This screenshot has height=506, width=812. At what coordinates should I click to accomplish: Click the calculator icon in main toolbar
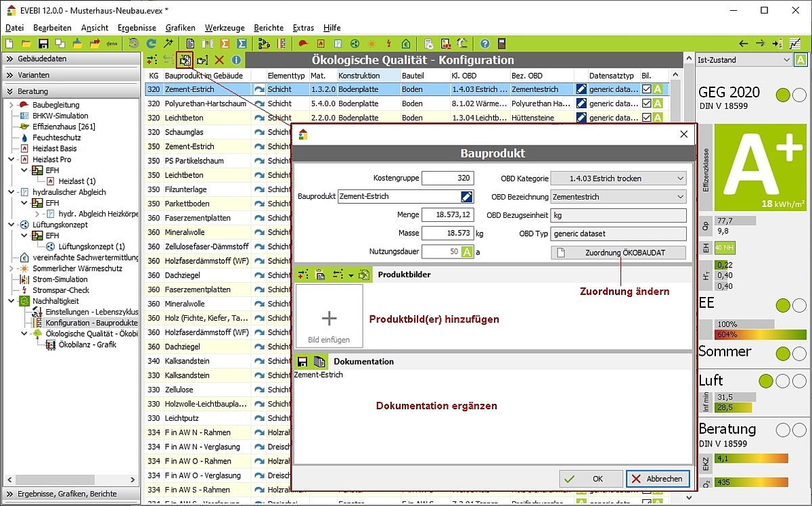[501, 44]
